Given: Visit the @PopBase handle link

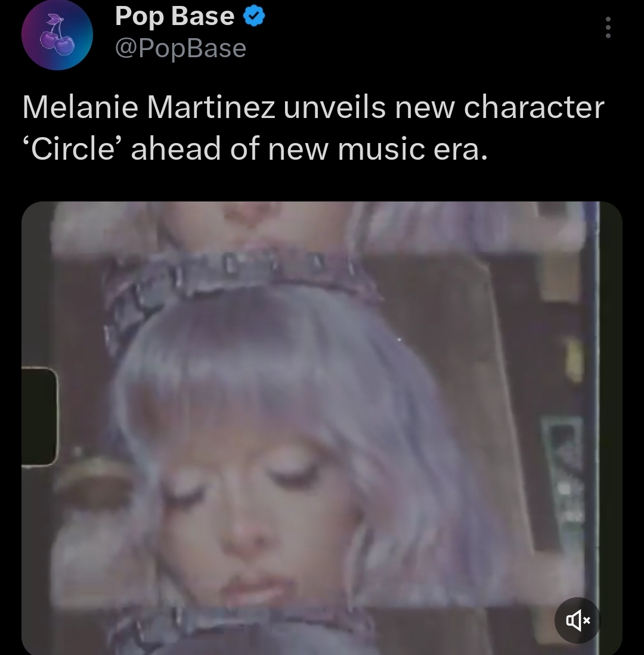Looking at the screenshot, I should click(181, 48).
